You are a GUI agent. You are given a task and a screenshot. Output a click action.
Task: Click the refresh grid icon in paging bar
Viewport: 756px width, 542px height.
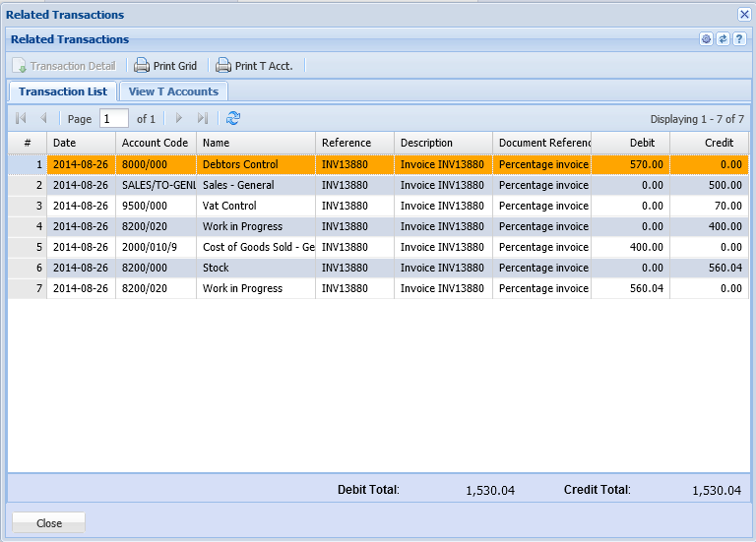(233, 118)
